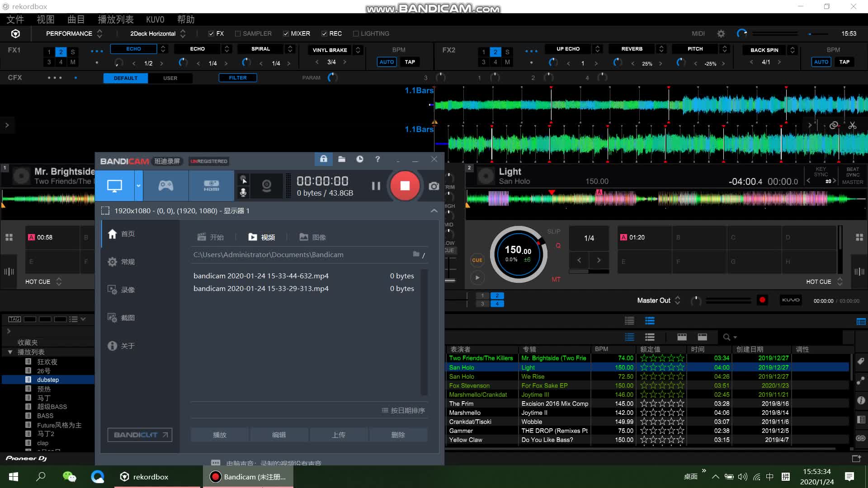Image resolution: width=868 pixels, height=488 pixels.
Task: Click the rekordbox logo icon in toolbar
Action: click(x=15, y=33)
